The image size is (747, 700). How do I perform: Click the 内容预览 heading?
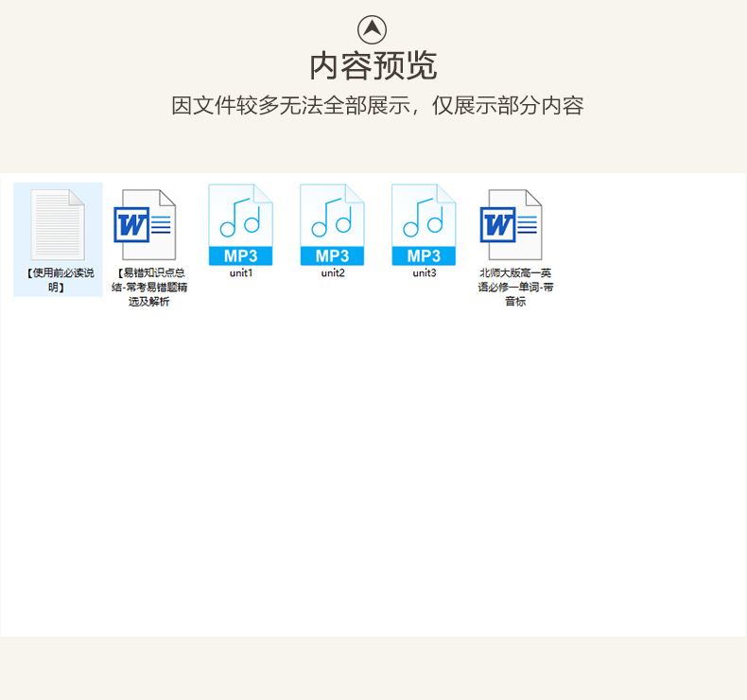[x=373, y=66]
